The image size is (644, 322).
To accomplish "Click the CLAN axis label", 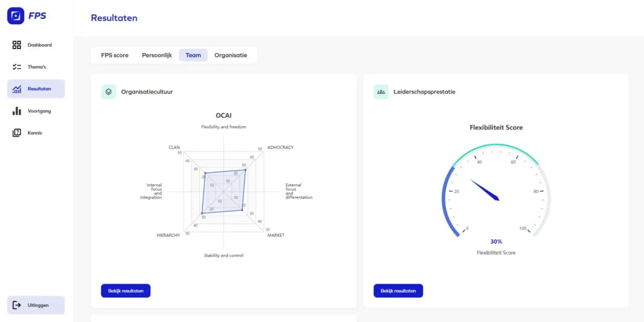I will pos(174,147).
